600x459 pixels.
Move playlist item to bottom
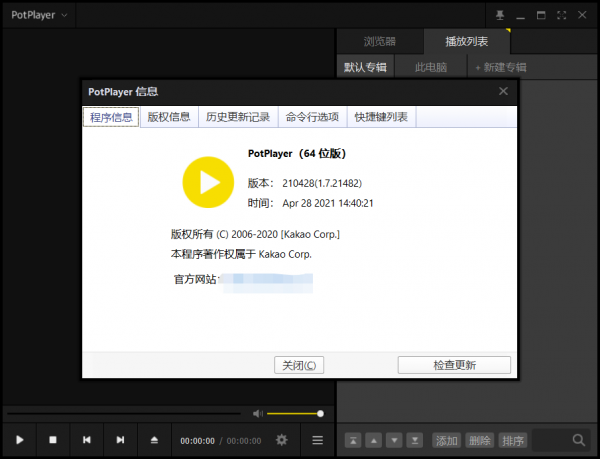(415, 441)
